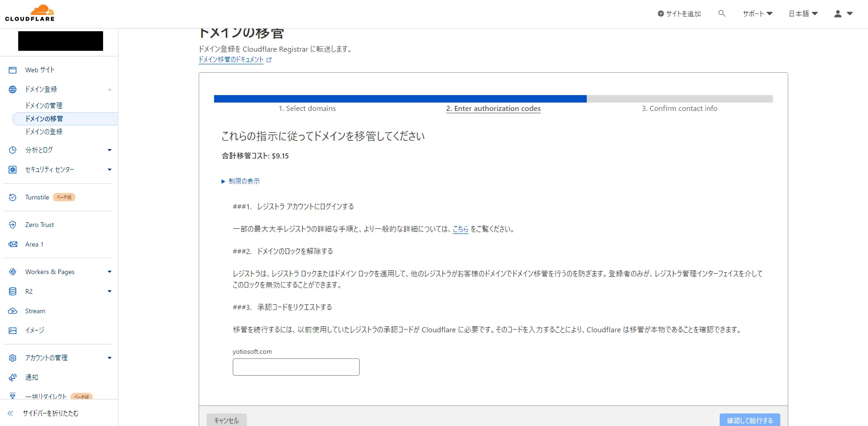Click the blacked-out account name block

point(61,41)
